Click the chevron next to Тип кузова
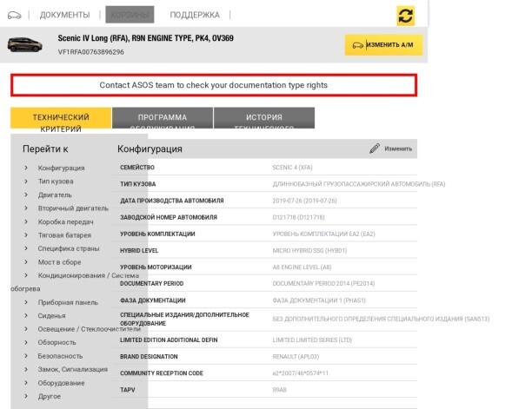Image resolution: width=532 pixels, height=409 pixels. coord(26,181)
